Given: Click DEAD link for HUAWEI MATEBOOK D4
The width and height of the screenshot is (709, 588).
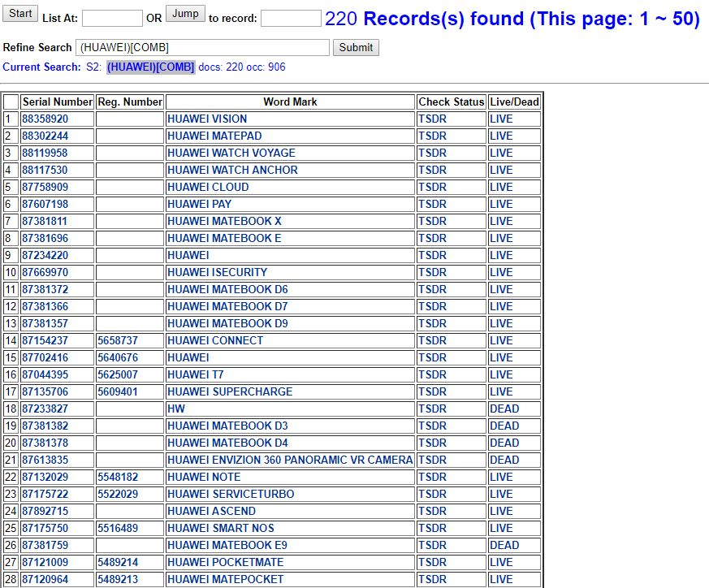Looking at the screenshot, I should 504,443.
